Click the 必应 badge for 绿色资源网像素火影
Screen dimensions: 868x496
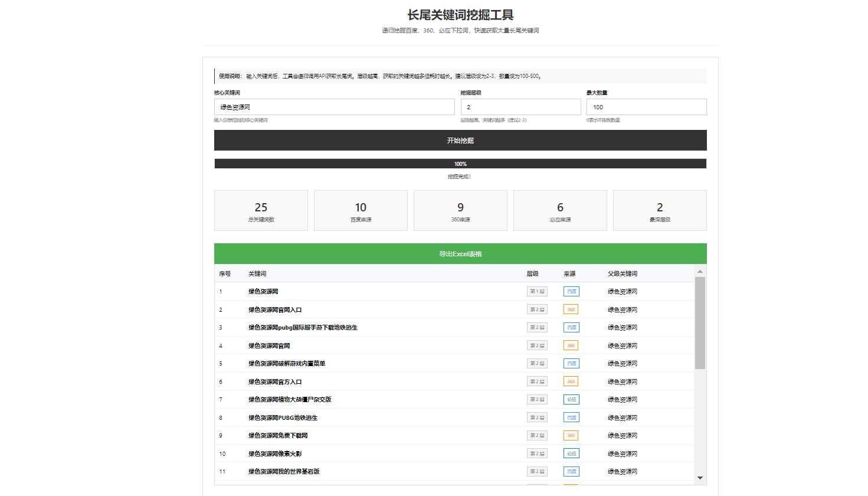[x=571, y=453]
